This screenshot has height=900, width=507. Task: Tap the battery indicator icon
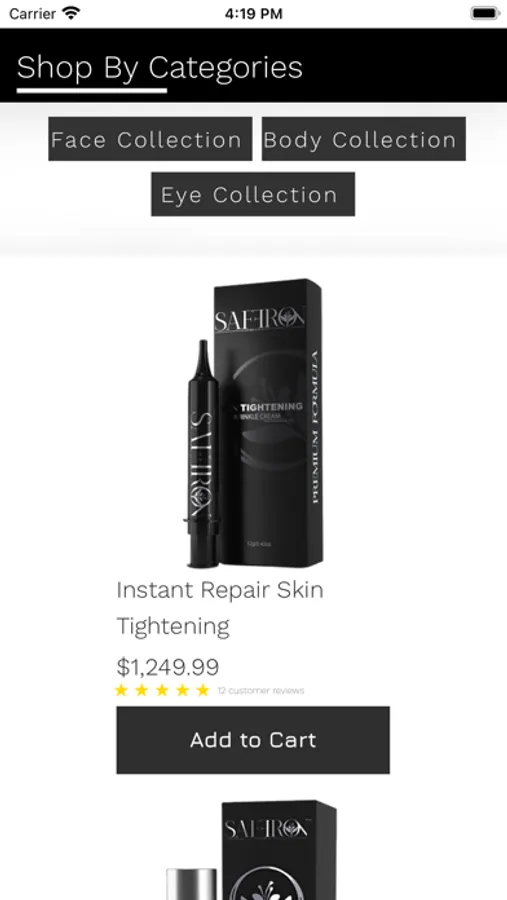click(x=485, y=13)
